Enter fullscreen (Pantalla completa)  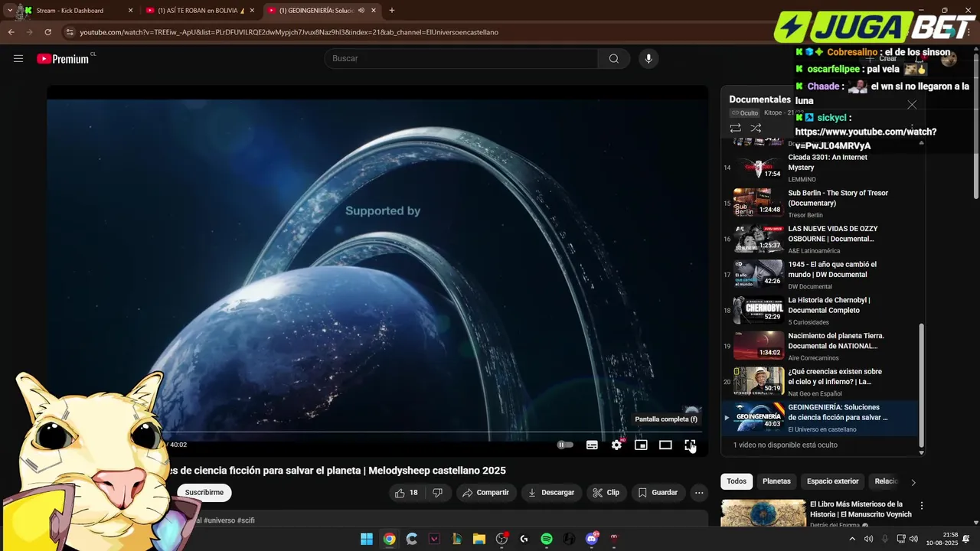click(690, 445)
